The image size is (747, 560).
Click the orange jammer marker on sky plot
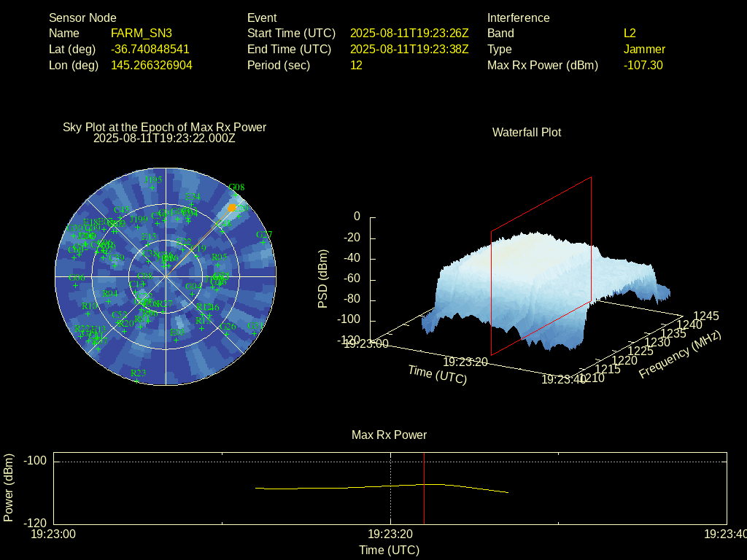(x=232, y=208)
